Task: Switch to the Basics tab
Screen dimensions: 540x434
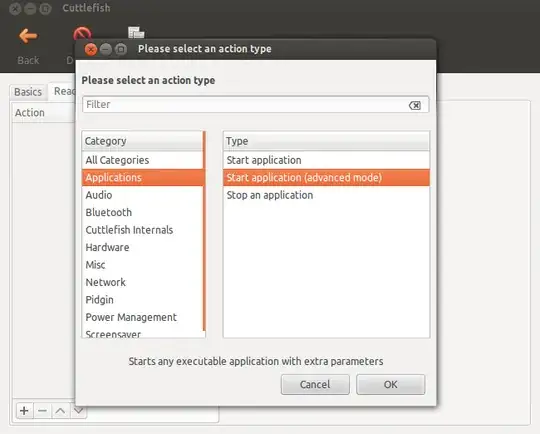Action: tap(28, 92)
